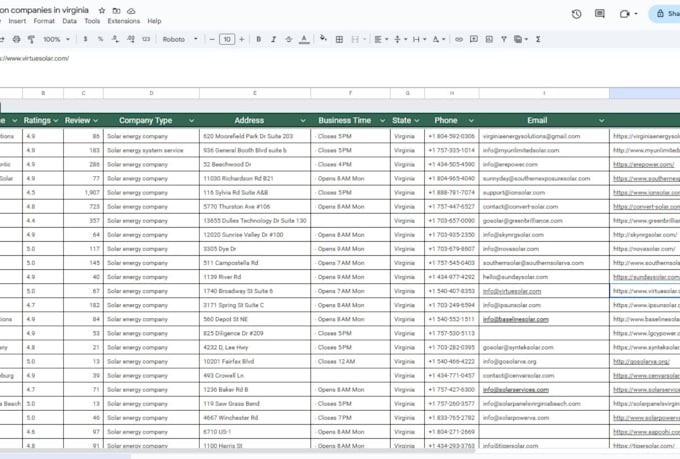Open version history clock icon

576,14
